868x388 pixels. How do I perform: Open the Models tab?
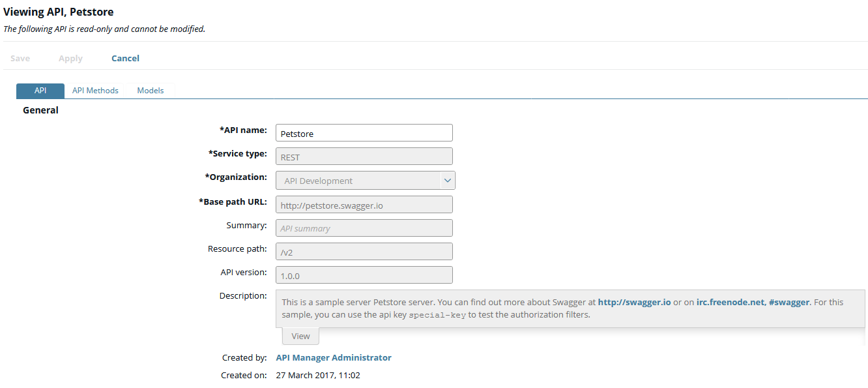(x=150, y=90)
